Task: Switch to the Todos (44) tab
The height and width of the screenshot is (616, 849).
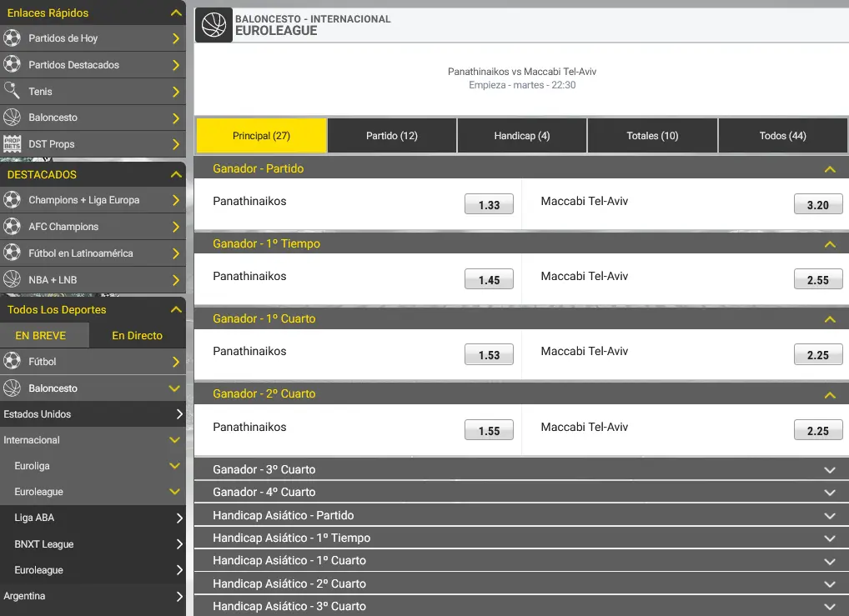Action: (783, 135)
